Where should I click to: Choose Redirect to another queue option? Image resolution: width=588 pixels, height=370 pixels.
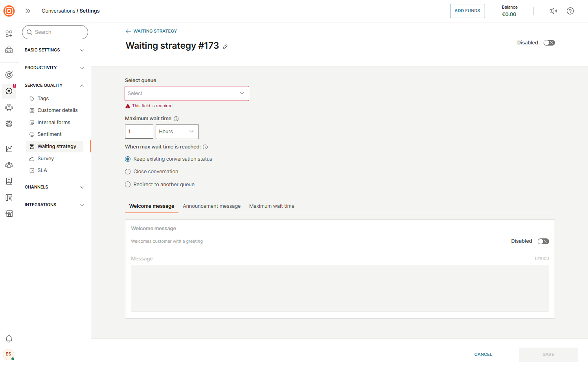[128, 185]
